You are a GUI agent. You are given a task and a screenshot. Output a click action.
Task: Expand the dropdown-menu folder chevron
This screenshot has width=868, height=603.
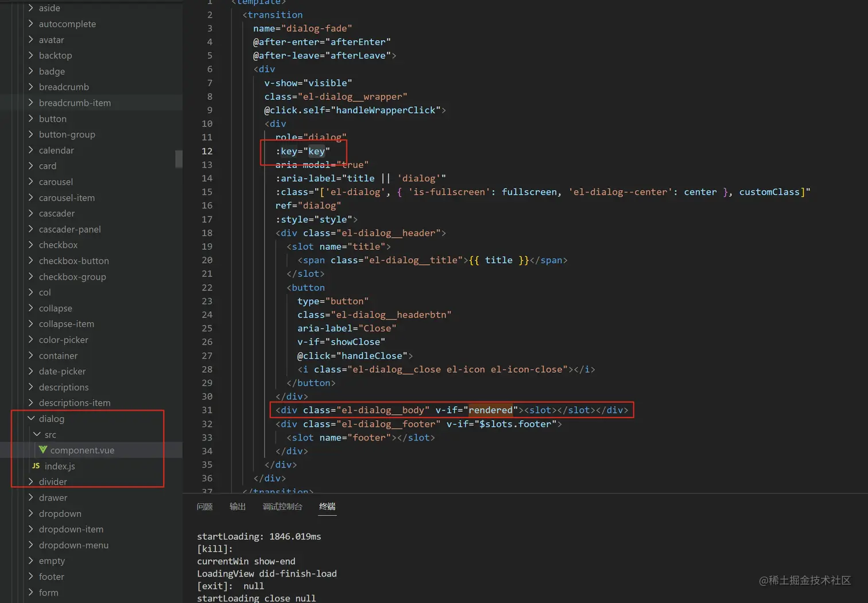[x=31, y=545]
